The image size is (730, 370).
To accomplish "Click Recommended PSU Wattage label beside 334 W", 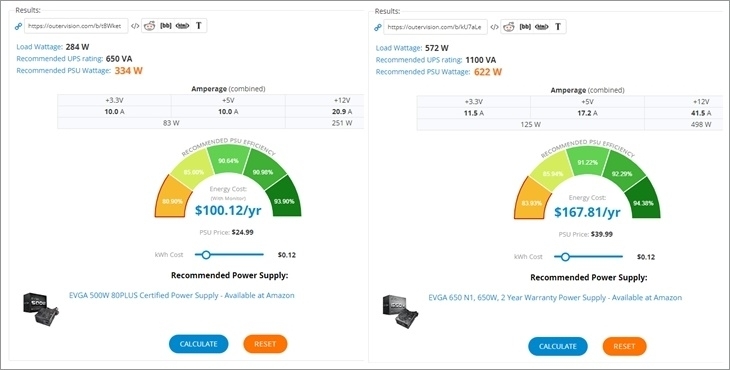I will (x=64, y=71).
